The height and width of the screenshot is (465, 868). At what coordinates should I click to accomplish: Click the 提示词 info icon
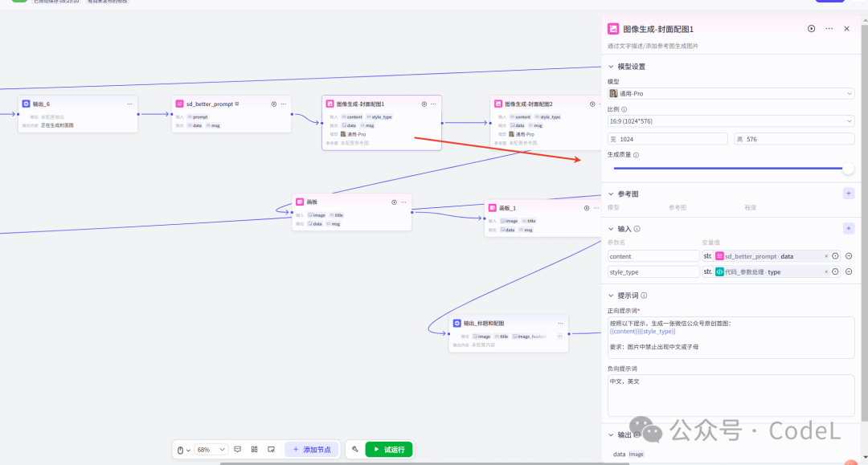coord(644,296)
